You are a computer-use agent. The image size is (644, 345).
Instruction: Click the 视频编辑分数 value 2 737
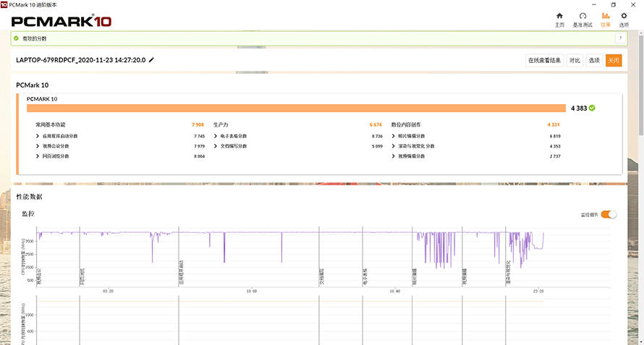tap(555, 156)
